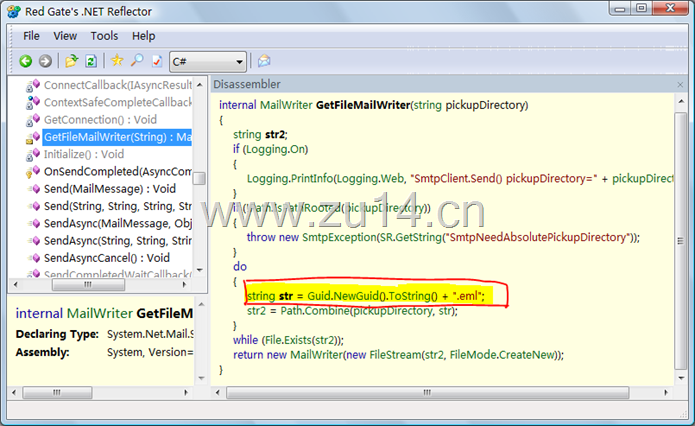This screenshot has width=695, height=426.
Task: Select OnSendCompleted(AsyncCom... node
Action: click(x=117, y=171)
